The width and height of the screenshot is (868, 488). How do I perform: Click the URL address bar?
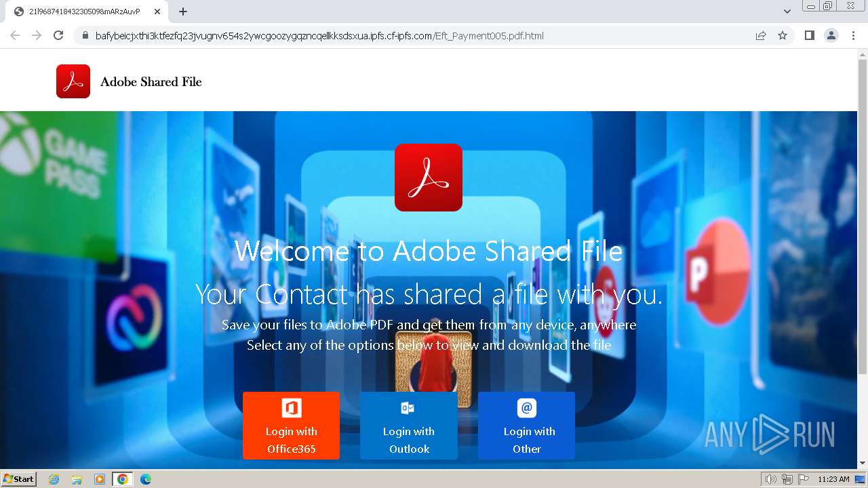(420, 36)
